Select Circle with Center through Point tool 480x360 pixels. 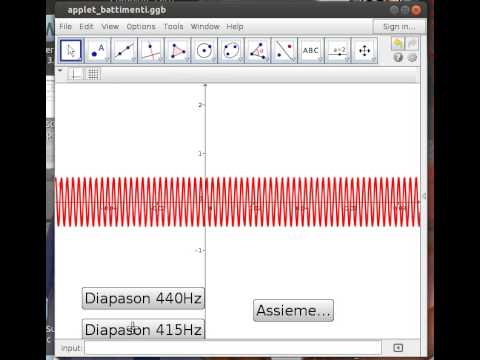tap(204, 51)
